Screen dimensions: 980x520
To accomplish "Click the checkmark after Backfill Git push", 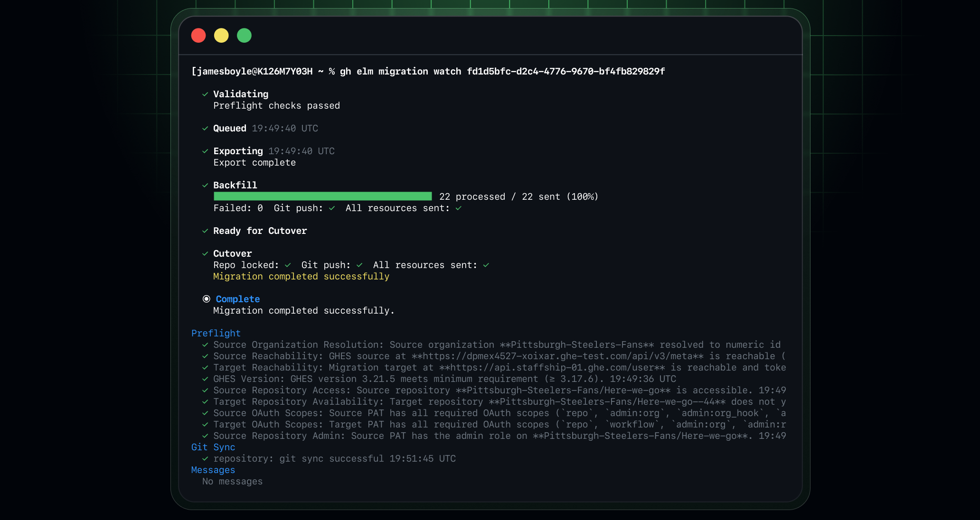I will [332, 208].
